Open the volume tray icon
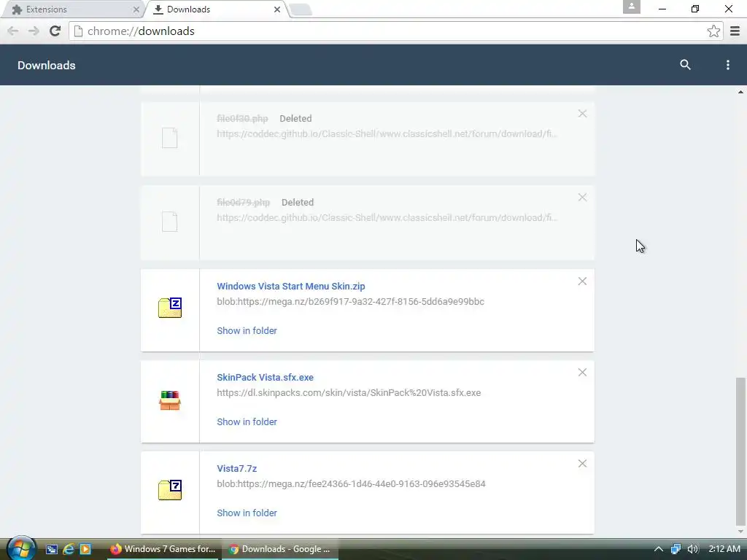The width and height of the screenshot is (747, 560). point(693,549)
